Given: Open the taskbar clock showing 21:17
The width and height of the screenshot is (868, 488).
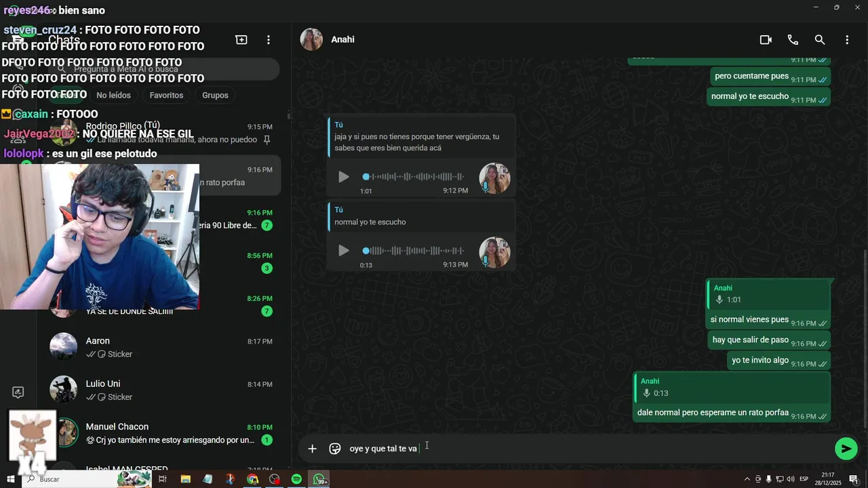Looking at the screenshot, I should pyautogui.click(x=827, y=479).
